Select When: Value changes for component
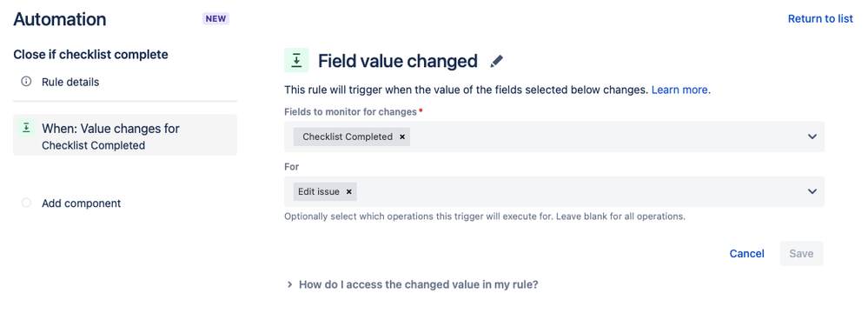This screenshot has height=320, width=868. point(125,135)
